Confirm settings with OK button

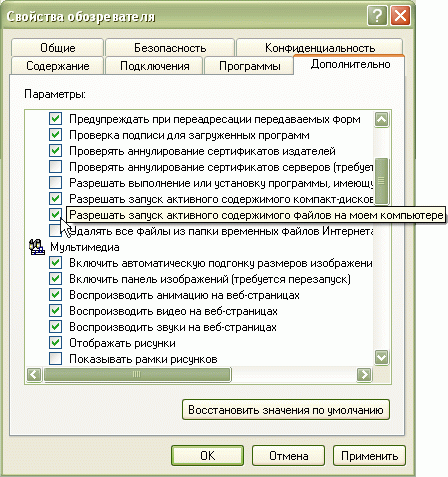tap(207, 455)
